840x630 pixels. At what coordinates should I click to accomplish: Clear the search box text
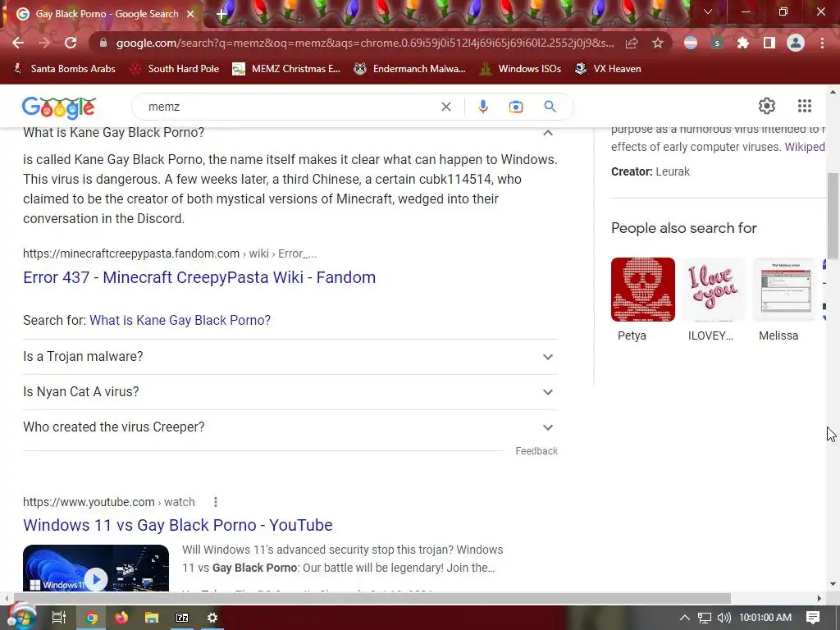[445, 107]
